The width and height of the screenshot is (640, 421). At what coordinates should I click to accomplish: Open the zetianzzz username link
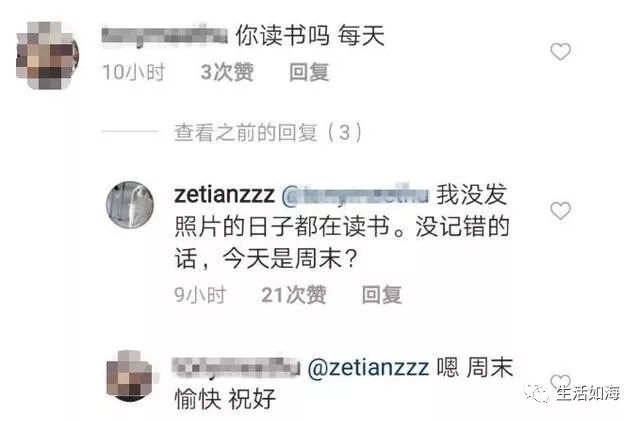click(x=224, y=195)
